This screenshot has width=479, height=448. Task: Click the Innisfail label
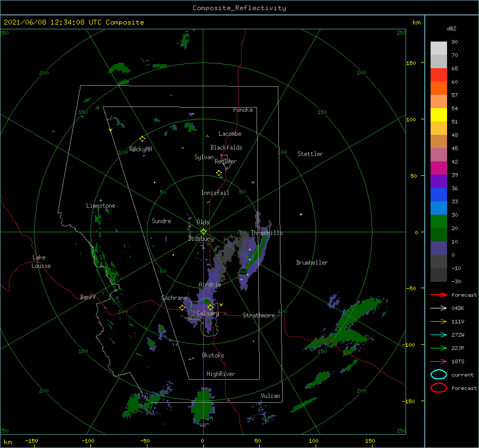click(x=215, y=193)
